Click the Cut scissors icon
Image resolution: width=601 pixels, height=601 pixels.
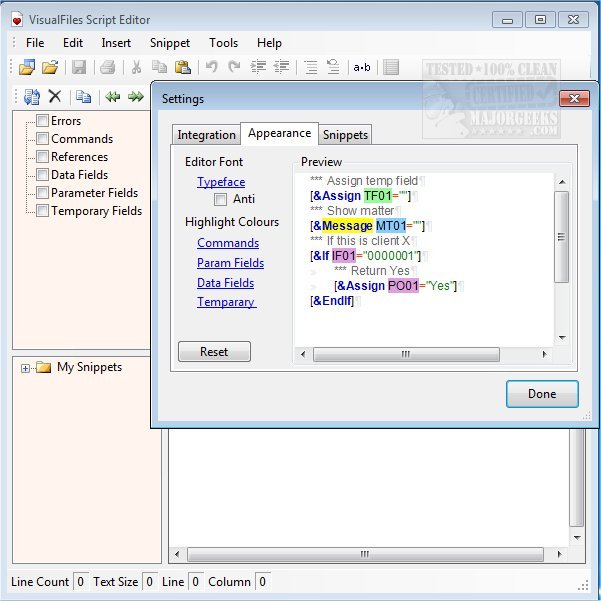point(136,67)
